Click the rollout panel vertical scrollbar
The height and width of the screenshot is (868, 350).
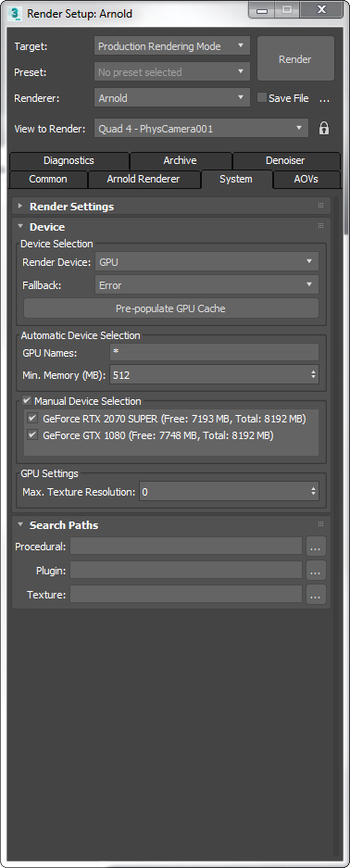(337, 526)
